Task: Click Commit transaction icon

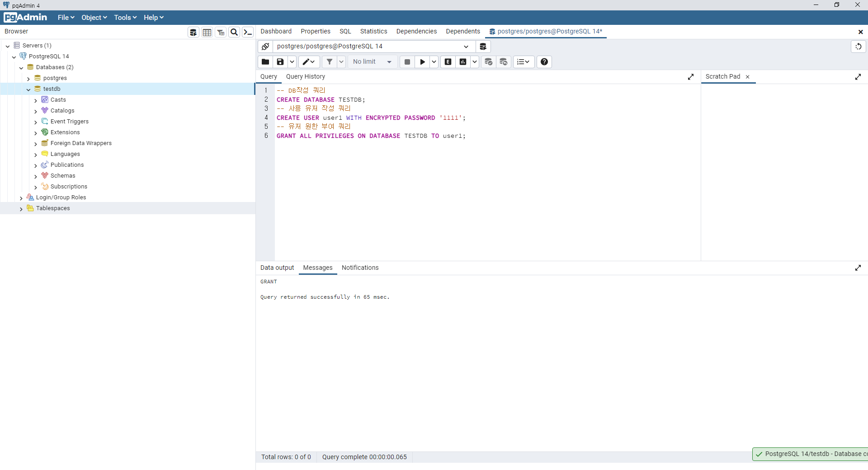Action: 489,62
